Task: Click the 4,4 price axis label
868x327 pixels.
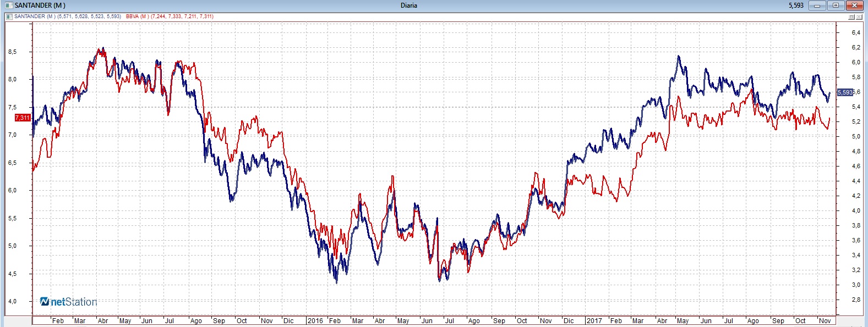Action: point(856,181)
